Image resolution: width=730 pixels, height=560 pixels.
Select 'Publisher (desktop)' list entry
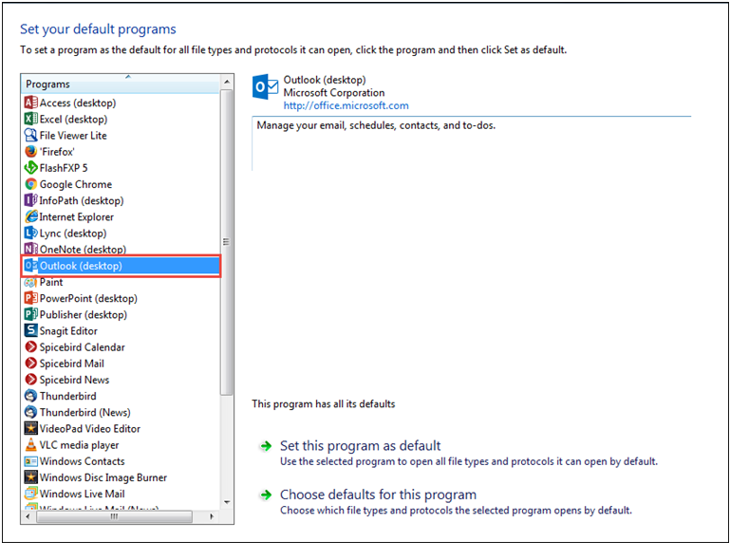(x=83, y=315)
